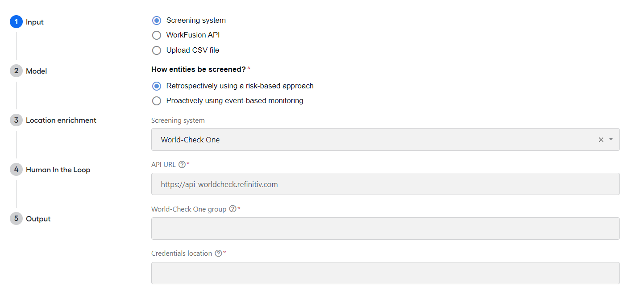This screenshot has height=291, width=644.
Task: Open step 5 number icon
Action: (16, 219)
